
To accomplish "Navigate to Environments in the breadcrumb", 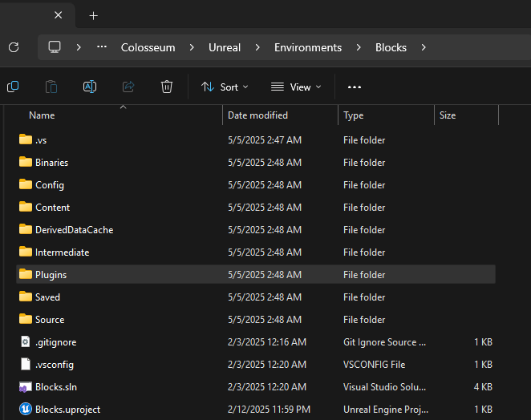I will pyautogui.click(x=308, y=48).
